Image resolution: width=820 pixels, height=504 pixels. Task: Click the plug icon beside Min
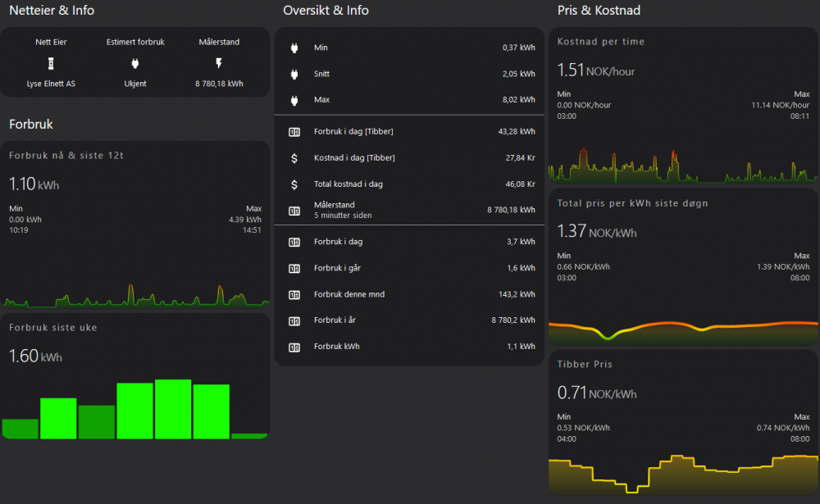(294, 48)
